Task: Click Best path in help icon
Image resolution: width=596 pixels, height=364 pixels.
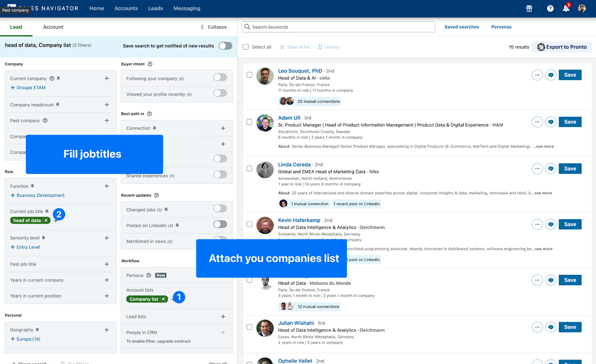Action: [x=149, y=114]
